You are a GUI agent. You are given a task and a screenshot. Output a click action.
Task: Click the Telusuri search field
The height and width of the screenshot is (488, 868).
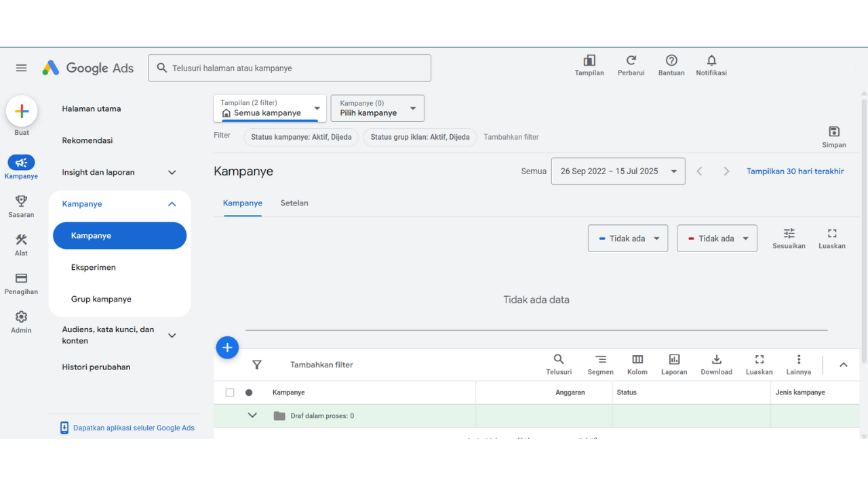pos(290,68)
